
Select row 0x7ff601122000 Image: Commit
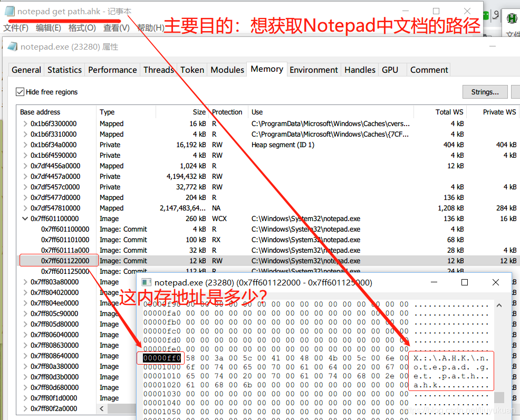pyautogui.click(x=268, y=261)
